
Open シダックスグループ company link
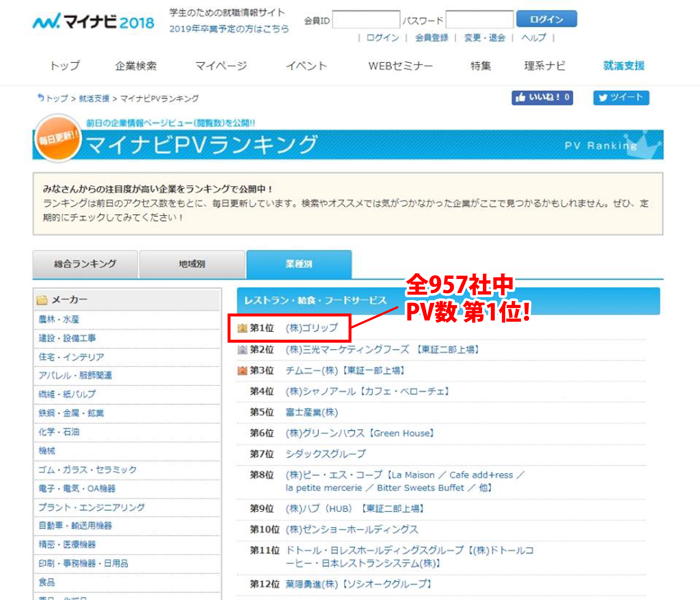click(x=325, y=454)
